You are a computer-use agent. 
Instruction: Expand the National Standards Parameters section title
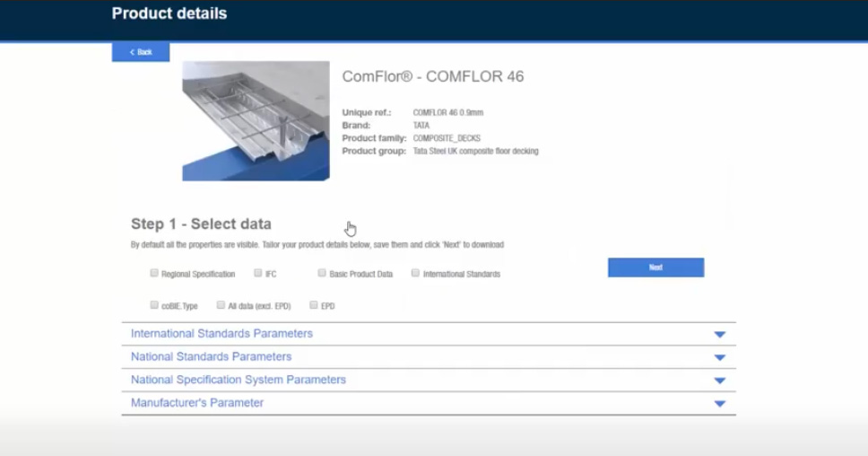(211, 356)
